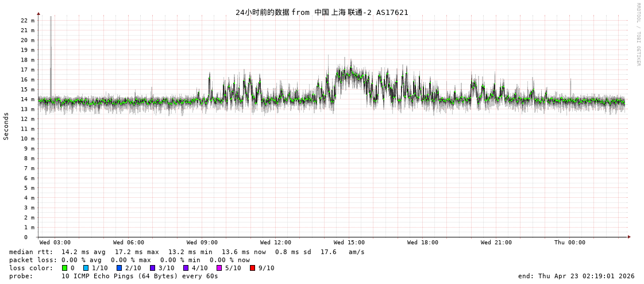Screen dimensions: 644x284
Task: Click the violet 4/10 loss swatch
Action: pyautogui.click(x=186, y=268)
